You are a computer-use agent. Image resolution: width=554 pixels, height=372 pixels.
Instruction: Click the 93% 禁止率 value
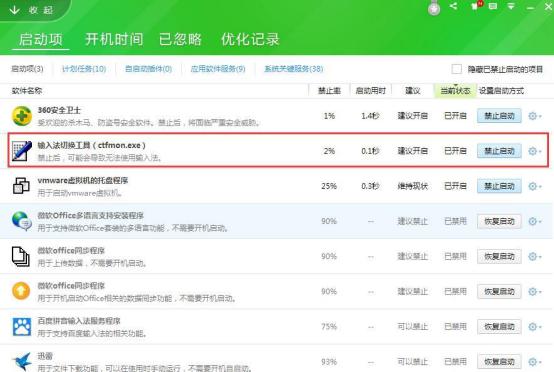[329, 361]
